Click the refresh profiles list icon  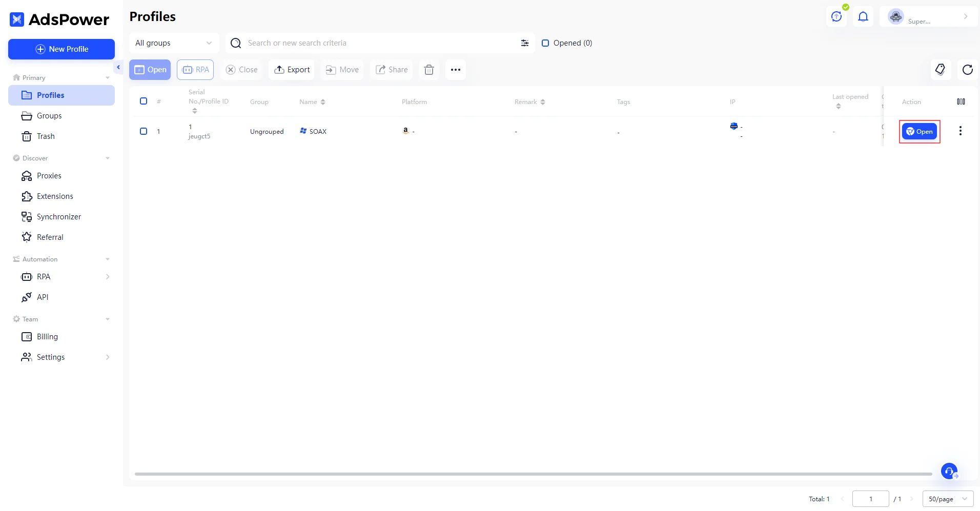[x=967, y=70]
